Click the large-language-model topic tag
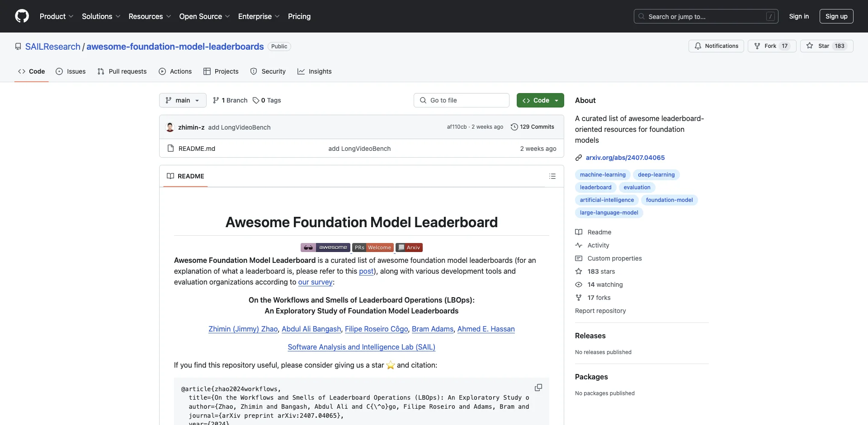This screenshot has width=868, height=425. pyautogui.click(x=609, y=213)
